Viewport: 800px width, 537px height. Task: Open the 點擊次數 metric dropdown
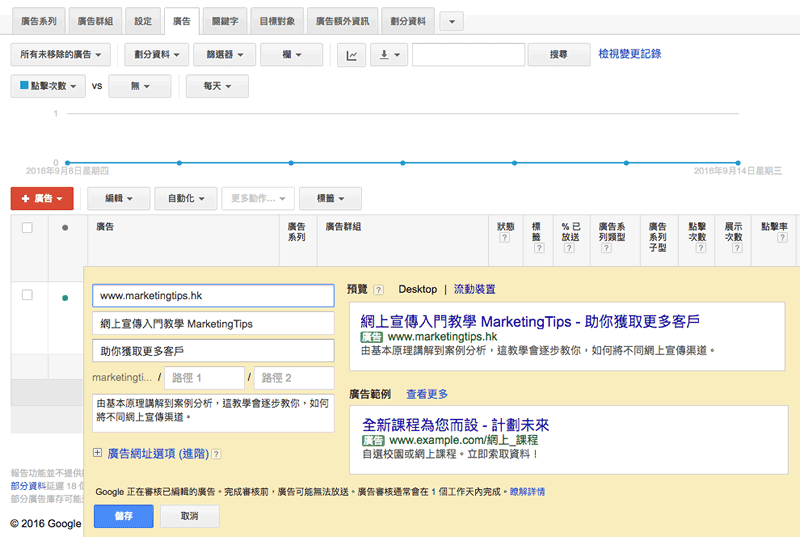(48, 86)
